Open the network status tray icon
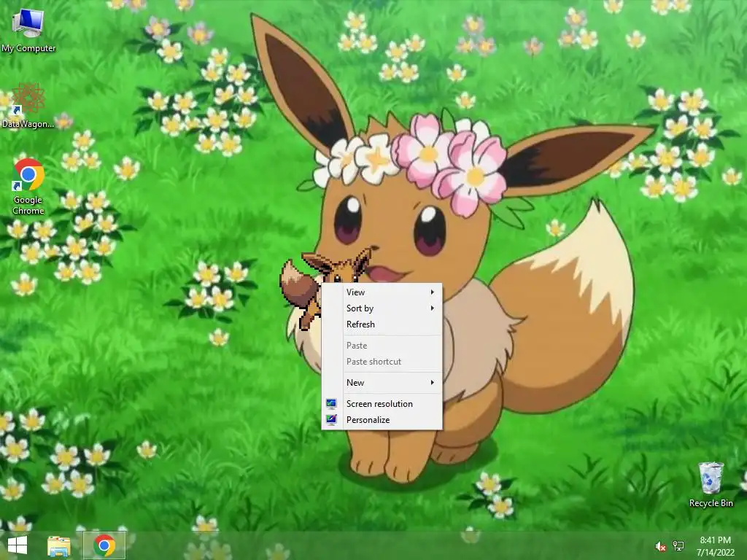 (678, 546)
